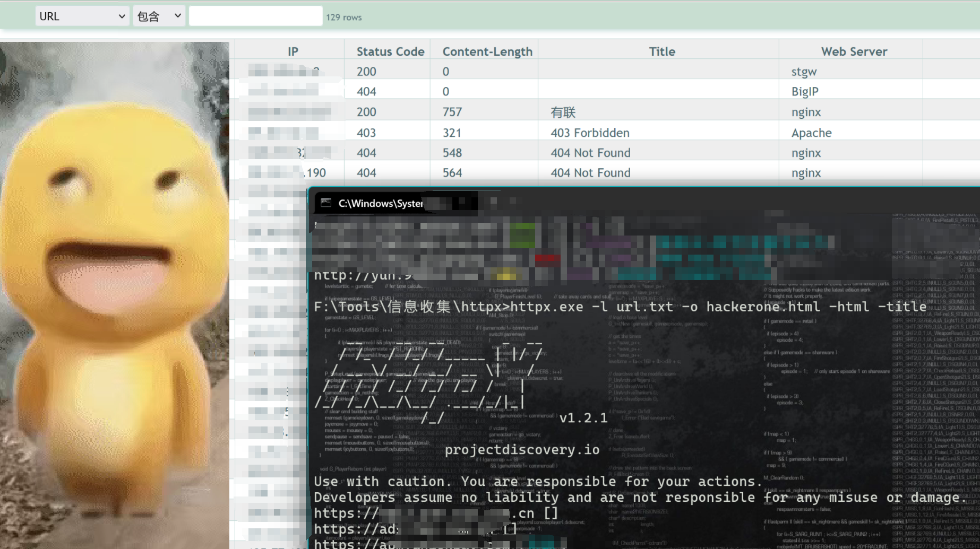Click the 'Use with caution' warning line

click(538, 481)
